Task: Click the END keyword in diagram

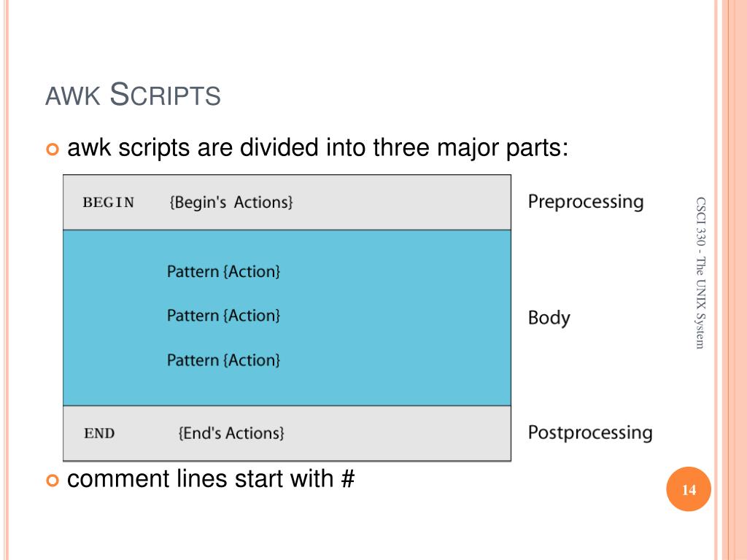Action: click(x=99, y=433)
